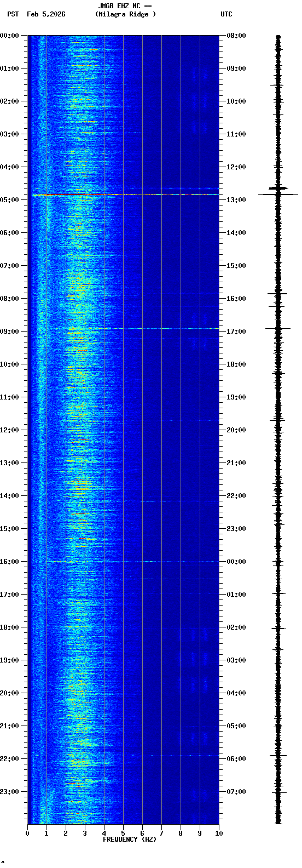Click the PST axis label 03:00
The height and width of the screenshot is (868, 302).
click(x=10, y=134)
